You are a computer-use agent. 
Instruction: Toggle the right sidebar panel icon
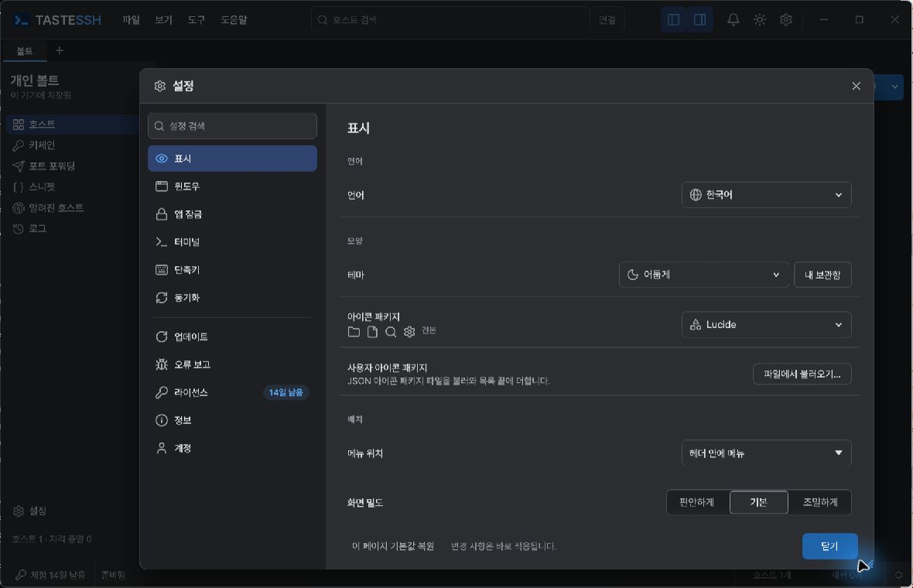coord(700,20)
